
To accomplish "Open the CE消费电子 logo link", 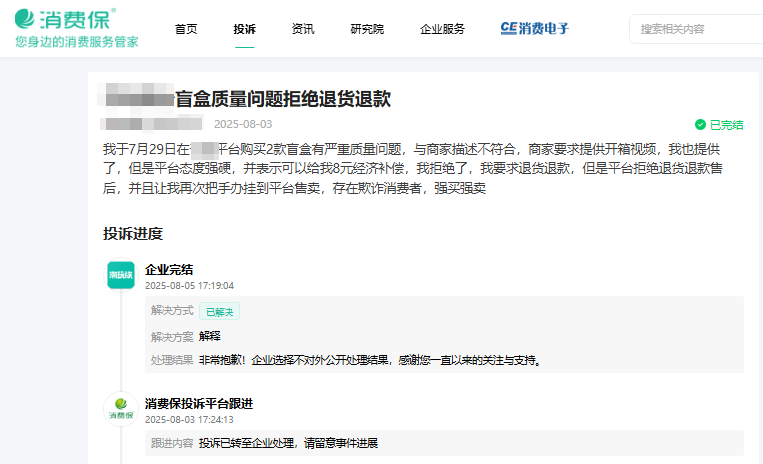I will click(535, 29).
